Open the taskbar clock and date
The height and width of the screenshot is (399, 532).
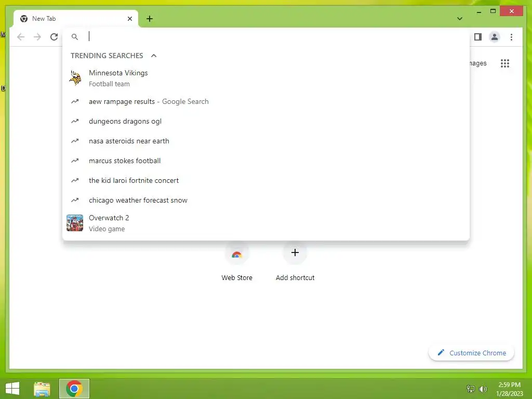pyautogui.click(x=509, y=389)
